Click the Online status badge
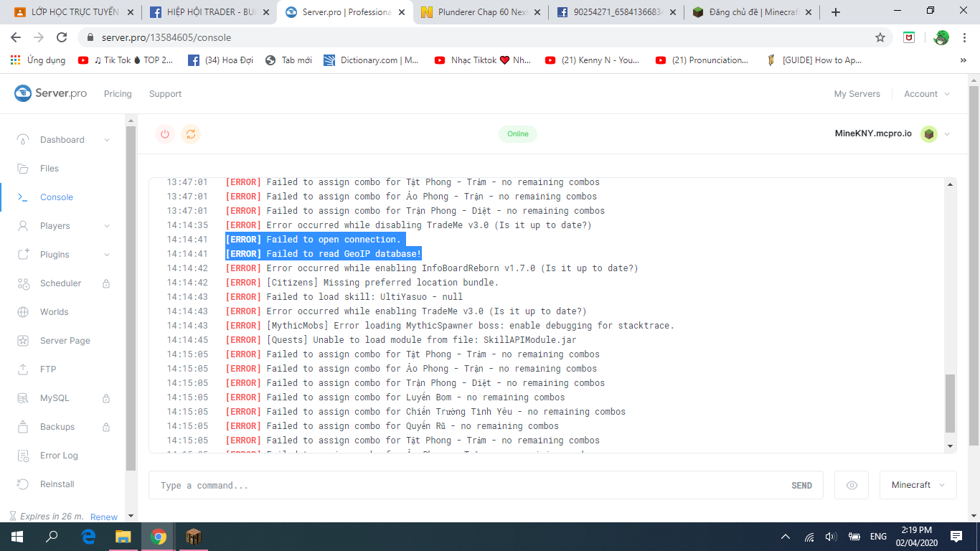 [518, 134]
